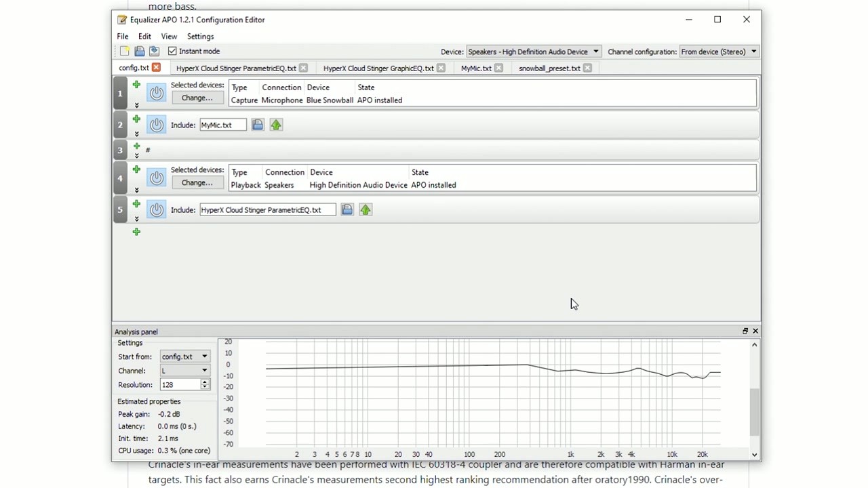This screenshot has width=868, height=488.
Task: Open the Device selection dropdown
Action: 595,51
